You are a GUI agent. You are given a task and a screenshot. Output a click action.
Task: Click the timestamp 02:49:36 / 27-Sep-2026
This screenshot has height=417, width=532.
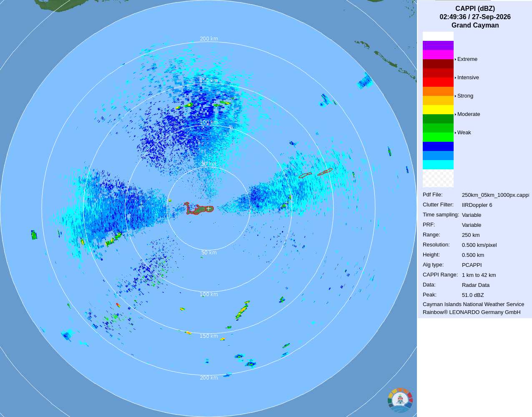(475, 17)
